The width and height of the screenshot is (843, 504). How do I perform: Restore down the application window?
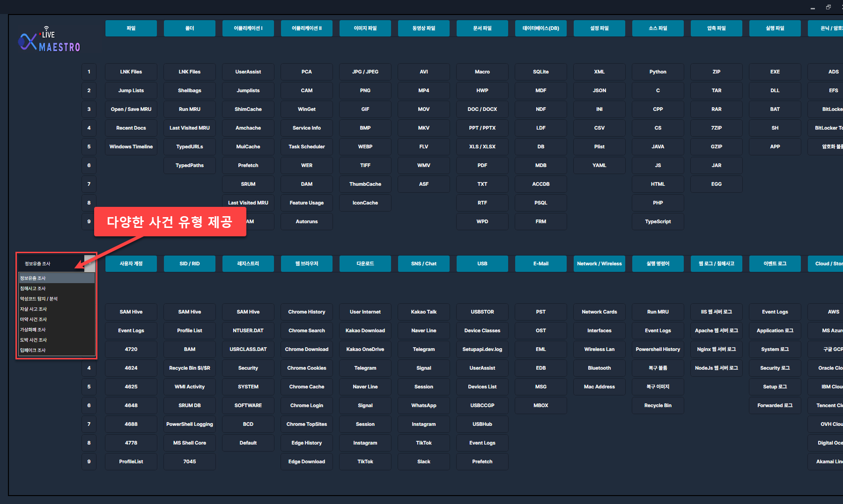pyautogui.click(x=828, y=7)
